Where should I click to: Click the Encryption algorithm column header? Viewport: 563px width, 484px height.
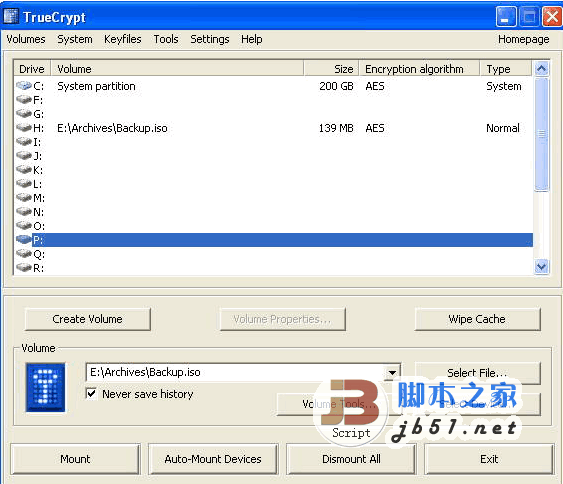pos(419,69)
